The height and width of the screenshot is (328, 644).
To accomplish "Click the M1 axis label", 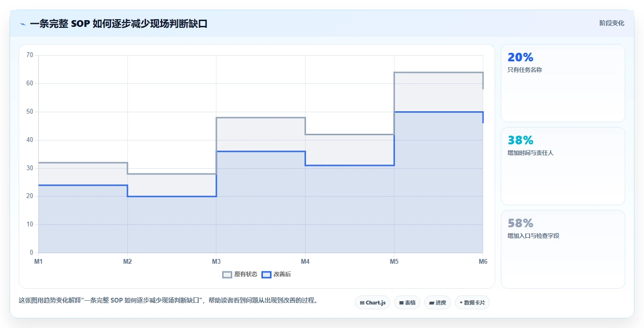I will [x=38, y=261].
